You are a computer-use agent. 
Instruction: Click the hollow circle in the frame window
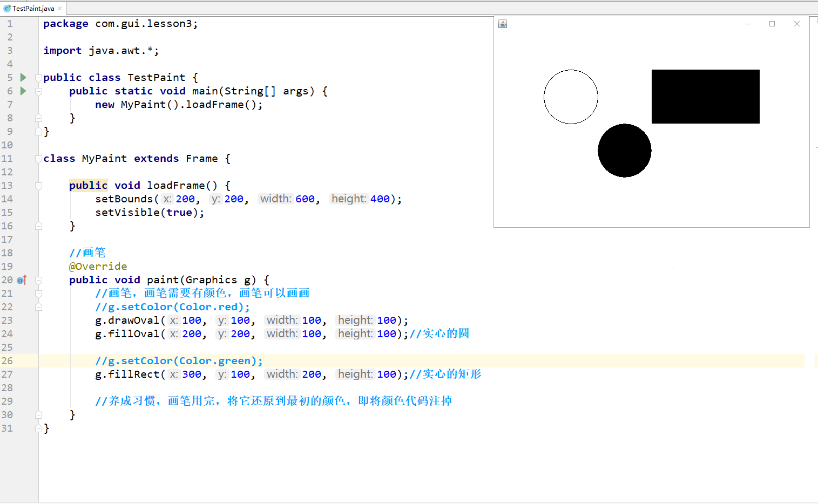[x=571, y=97]
